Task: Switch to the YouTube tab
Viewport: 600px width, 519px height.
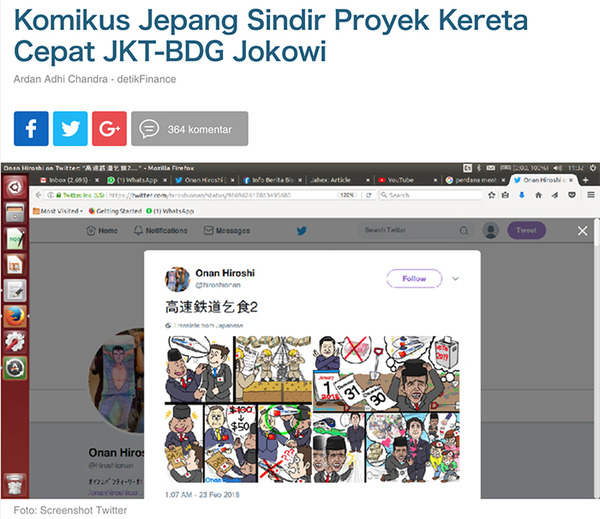Action: pyautogui.click(x=407, y=180)
